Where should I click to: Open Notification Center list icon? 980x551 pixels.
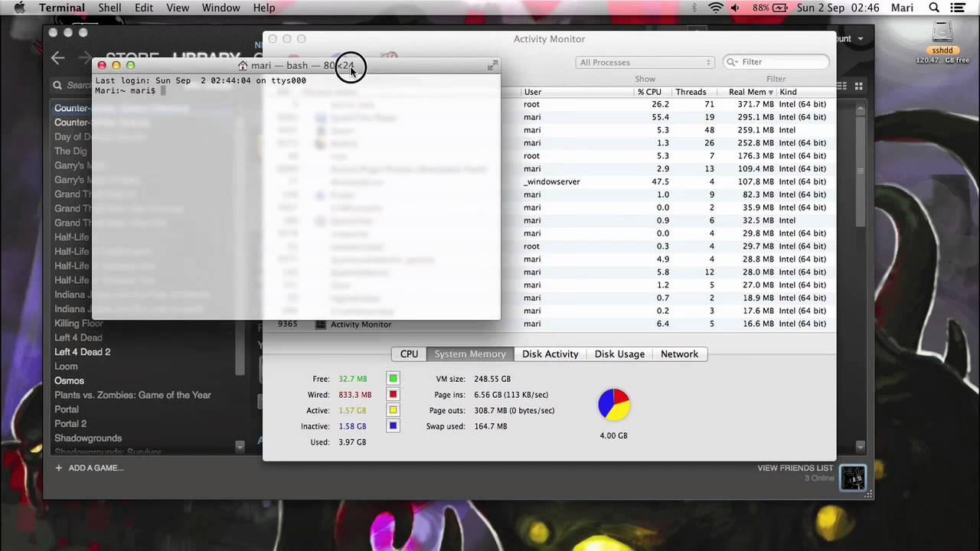[958, 8]
